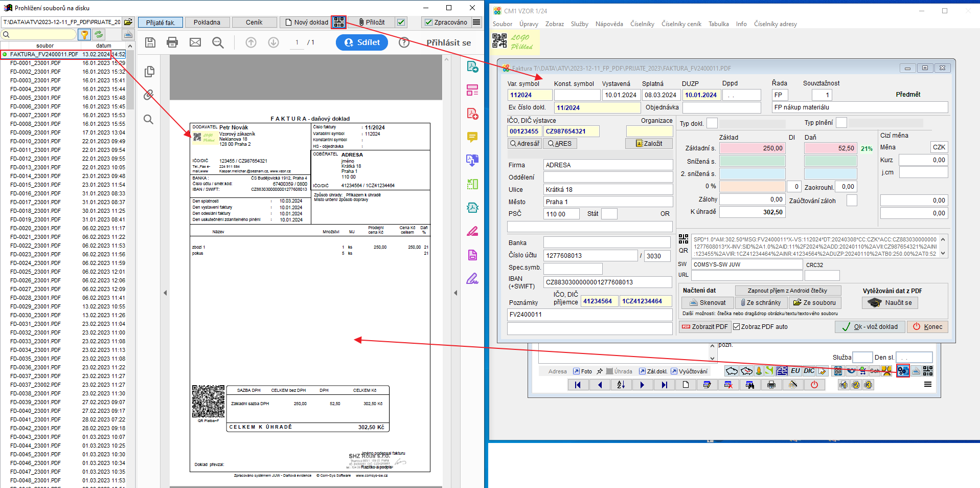Viewport: 980px width, 488px height.
Task: Go to previous page with up arrow icon
Action: coord(250,42)
